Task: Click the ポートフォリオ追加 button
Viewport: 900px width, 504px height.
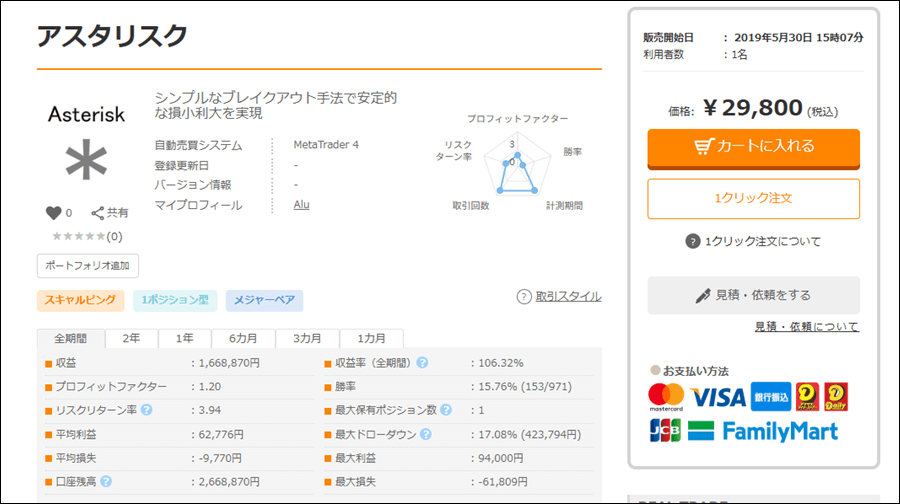Action: (x=88, y=266)
